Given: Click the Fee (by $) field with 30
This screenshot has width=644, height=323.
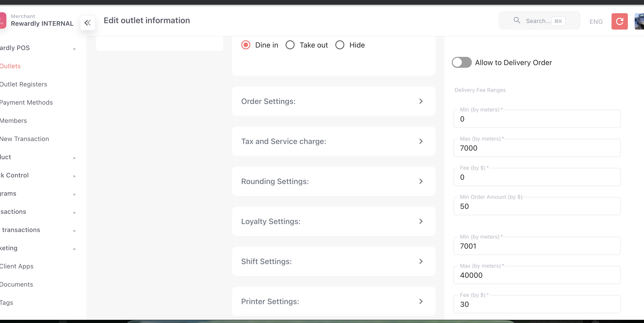Looking at the screenshot, I should (537, 304).
